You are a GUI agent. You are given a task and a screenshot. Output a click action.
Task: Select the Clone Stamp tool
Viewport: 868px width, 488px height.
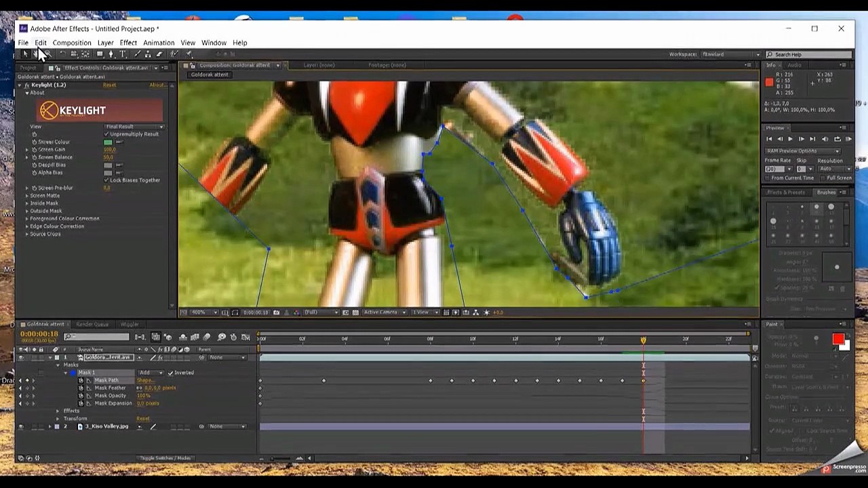(x=148, y=54)
